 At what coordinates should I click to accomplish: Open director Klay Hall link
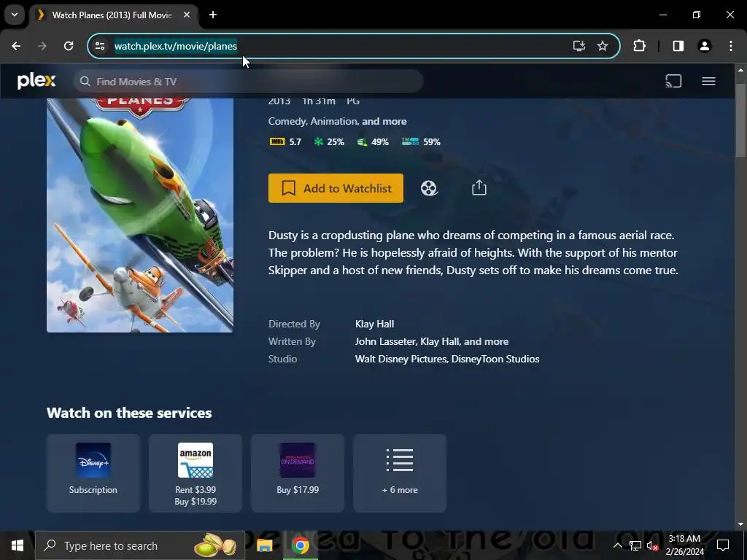pyautogui.click(x=374, y=324)
